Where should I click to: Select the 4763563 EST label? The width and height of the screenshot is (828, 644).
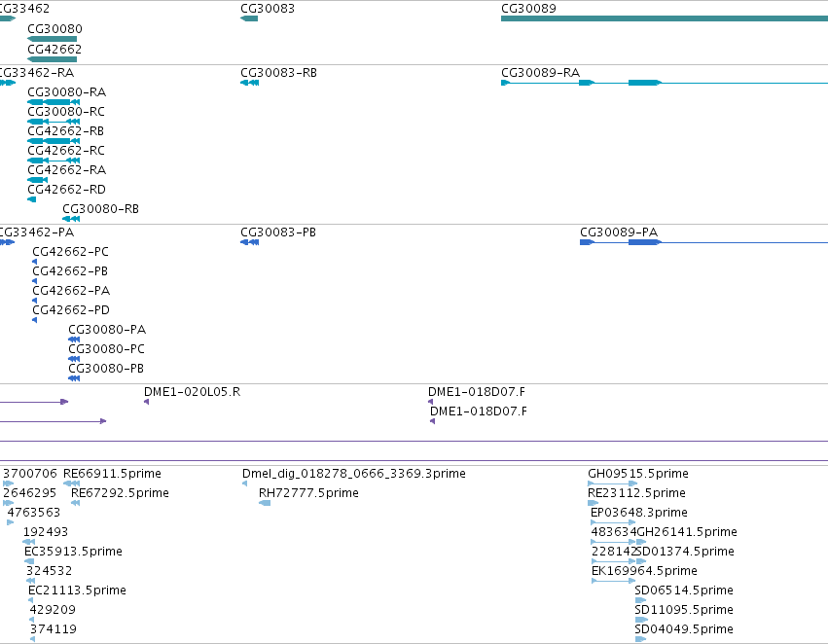tap(34, 513)
